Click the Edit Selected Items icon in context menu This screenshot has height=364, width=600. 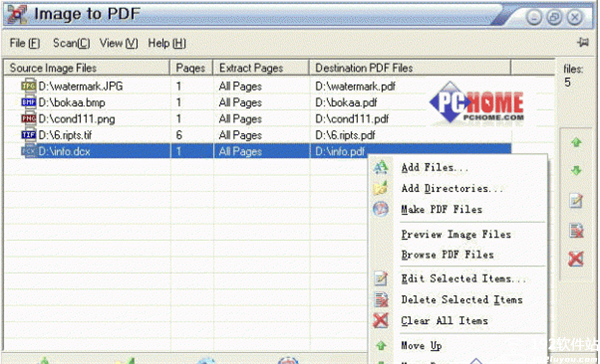pyautogui.click(x=381, y=279)
